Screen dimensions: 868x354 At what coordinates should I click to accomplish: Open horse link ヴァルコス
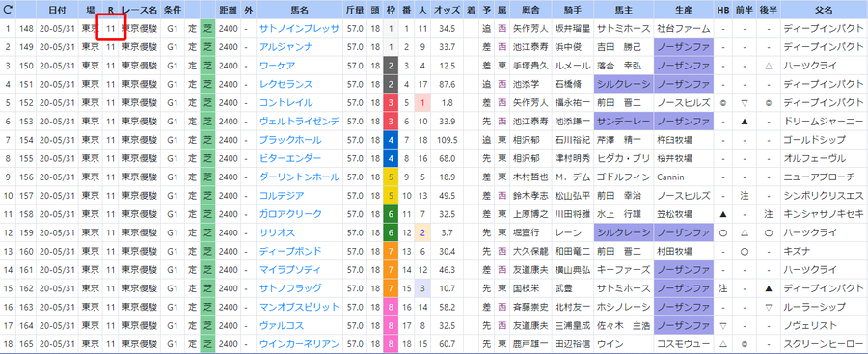(x=282, y=325)
